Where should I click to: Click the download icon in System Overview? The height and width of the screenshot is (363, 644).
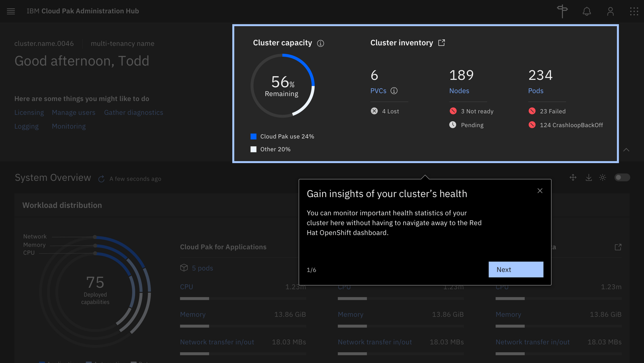tap(588, 178)
